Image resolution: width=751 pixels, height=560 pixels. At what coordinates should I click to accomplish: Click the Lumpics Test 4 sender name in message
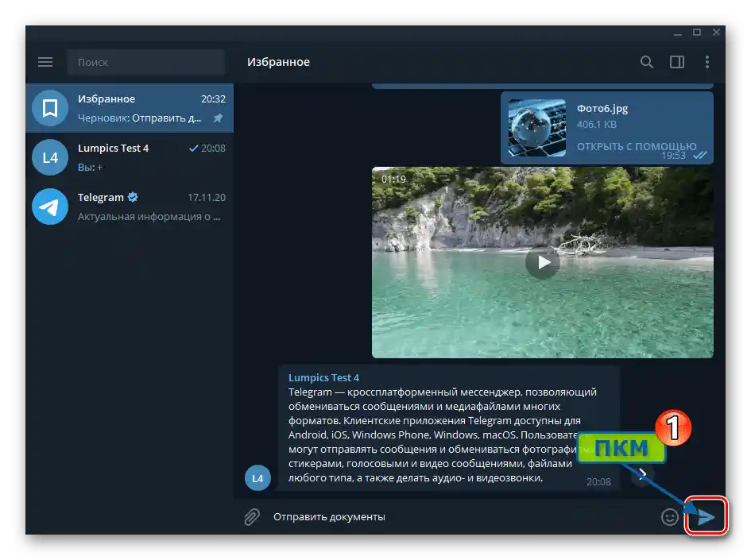pyautogui.click(x=324, y=377)
